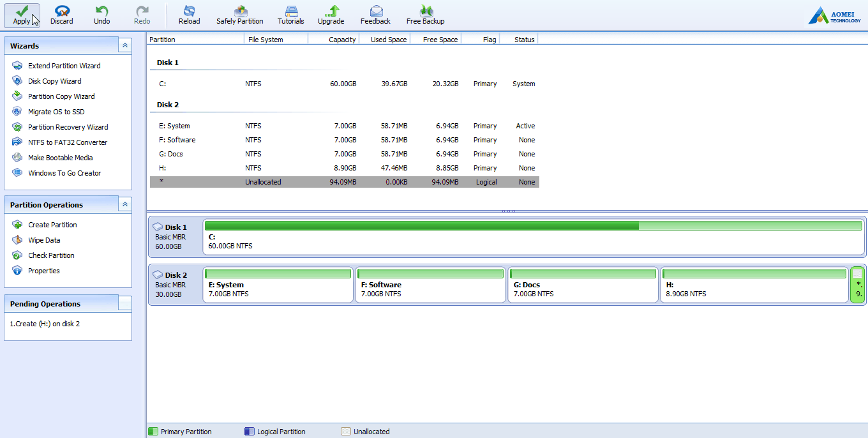Viewport: 868px width, 438px height.
Task: Click pending operation Create (H:) on disk 2
Action: point(45,324)
